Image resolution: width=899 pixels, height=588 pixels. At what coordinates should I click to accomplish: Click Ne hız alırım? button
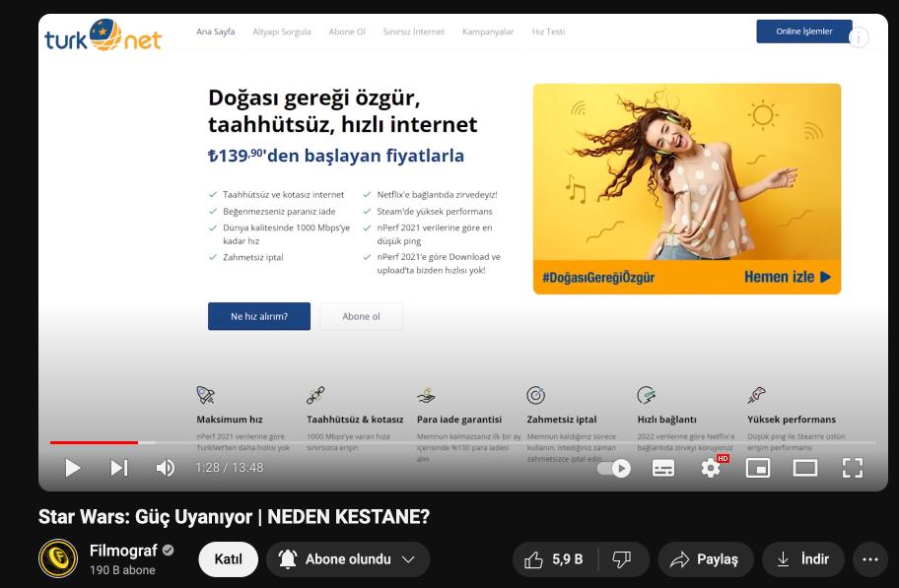pyautogui.click(x=259, y=316)
